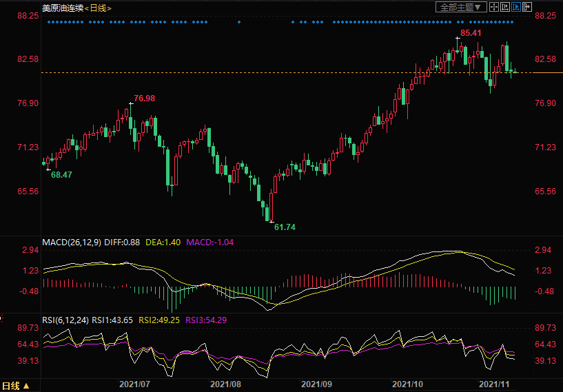563x392 pixels.
Task: Click the crosshair cursor icon in top toolbar
Action: pyautogui.click(x=493, y=7)
